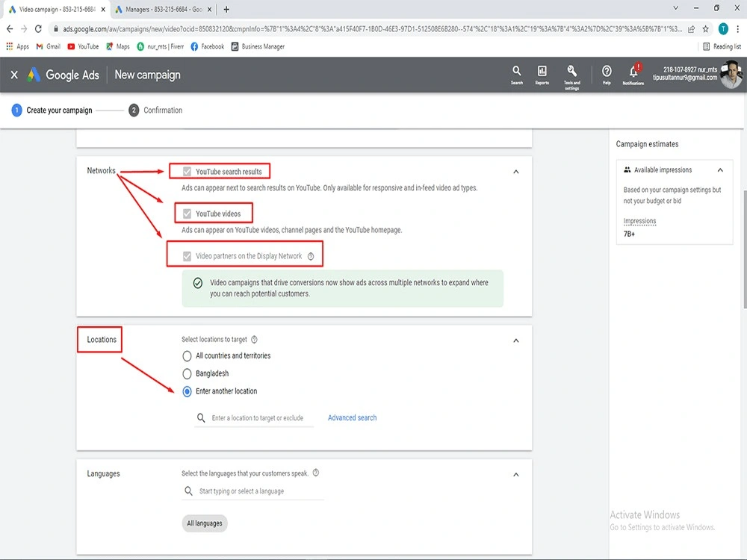Collapse Available impressions panel
The height and width of the screenshot is (560, 747).
[x=720, y=170]
